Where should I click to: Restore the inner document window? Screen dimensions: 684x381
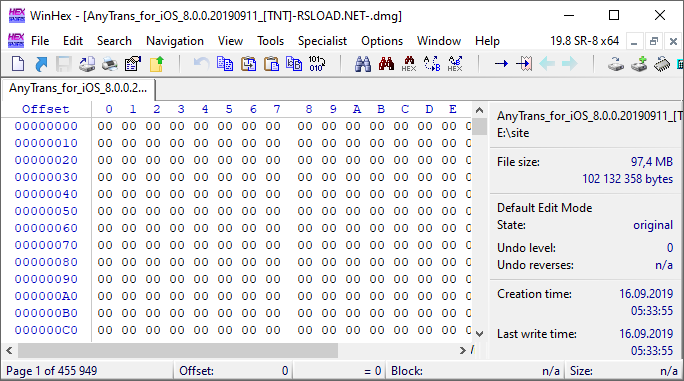(x=653, y=41)
